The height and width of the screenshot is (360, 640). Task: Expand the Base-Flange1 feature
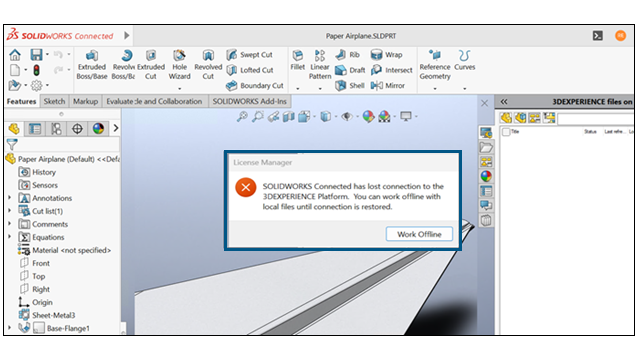click(10, 328)
